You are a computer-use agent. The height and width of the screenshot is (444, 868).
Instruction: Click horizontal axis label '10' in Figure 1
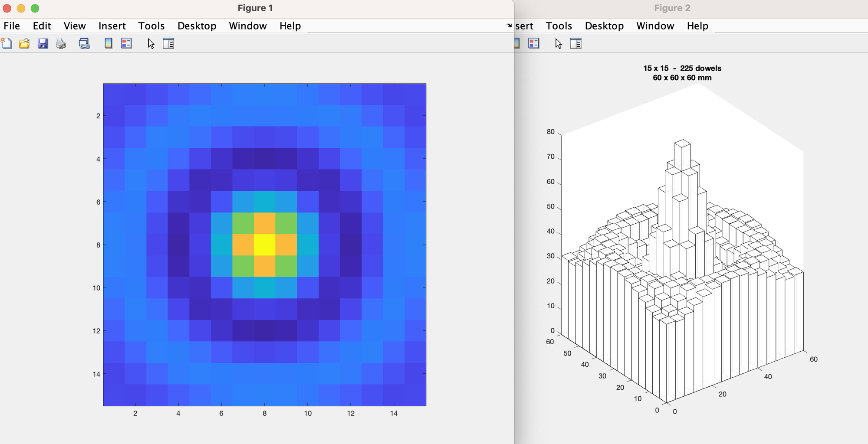point(308,413)
